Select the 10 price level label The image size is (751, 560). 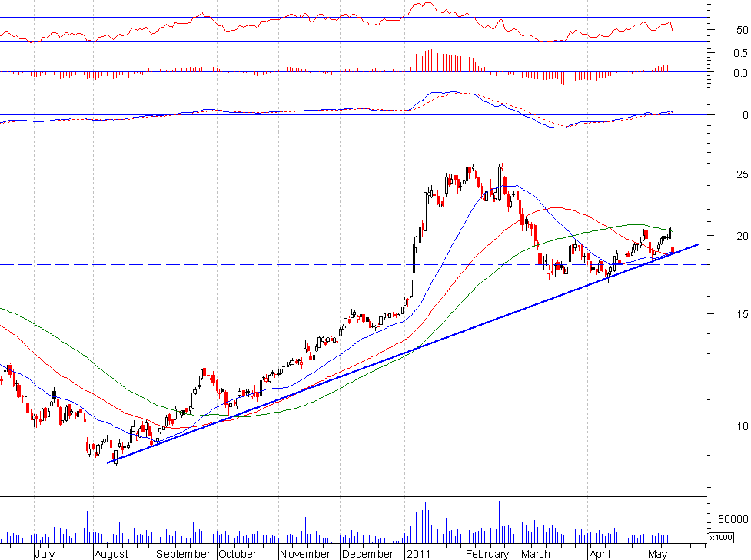tap(743, 426)
